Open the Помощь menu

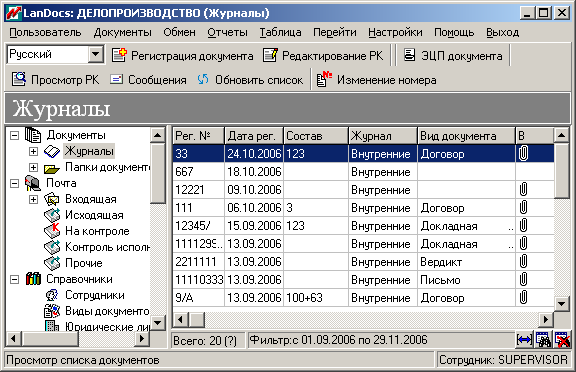pos(454,33)
